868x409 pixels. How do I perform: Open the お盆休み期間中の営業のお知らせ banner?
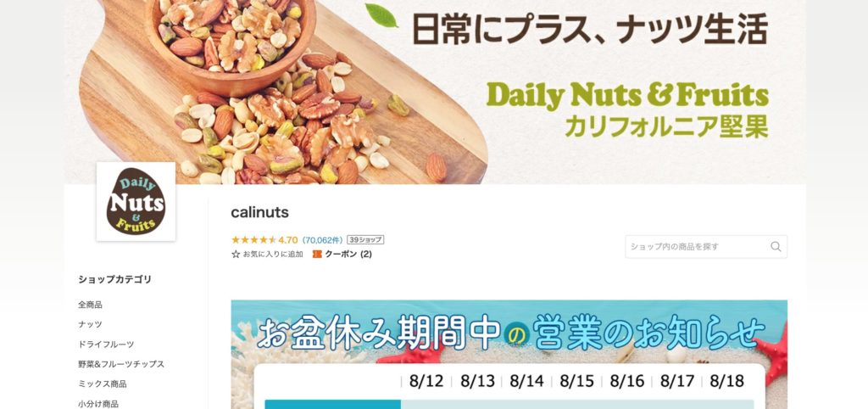[x=509, y=355]
